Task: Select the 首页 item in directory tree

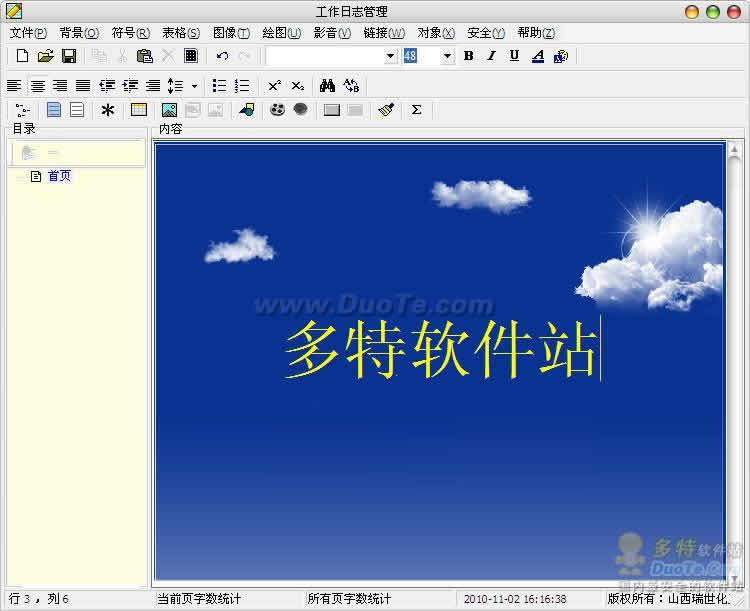Action: [59, 176]
